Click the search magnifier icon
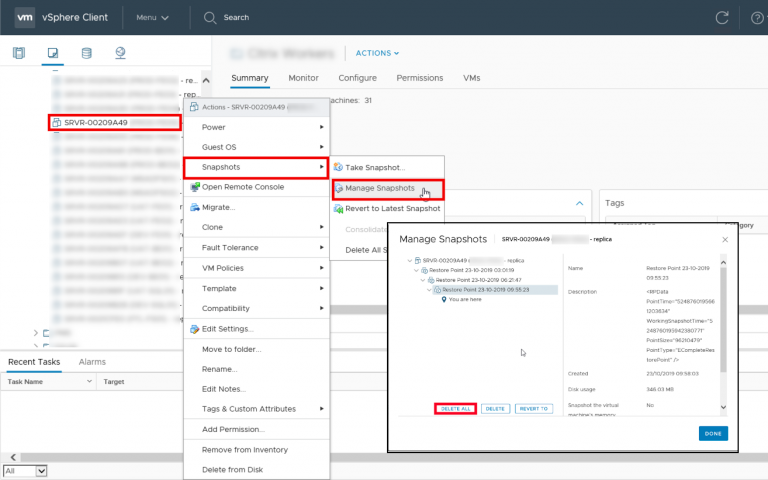768x480 pixels. pyautogui.click(x=210, y=18)
